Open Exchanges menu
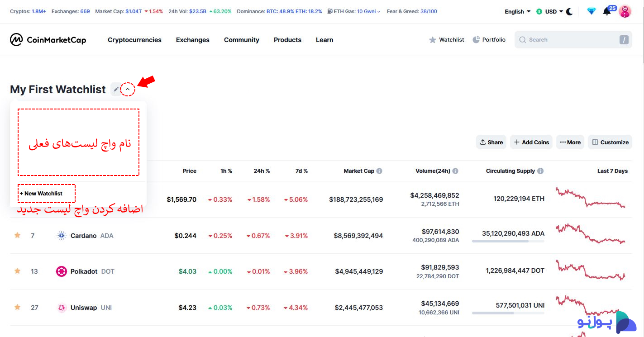Viewport: 644px width, 337px height. (193, 40)
